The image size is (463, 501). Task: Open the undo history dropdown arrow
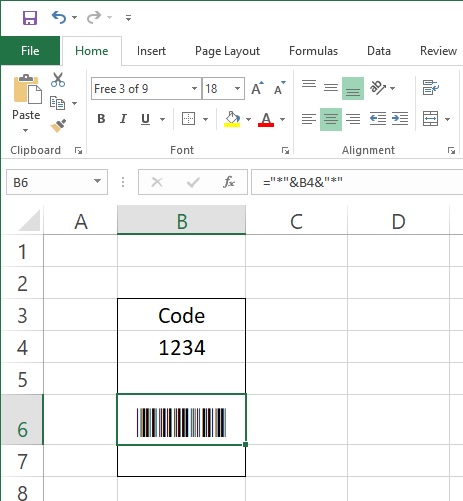(74, 17)
